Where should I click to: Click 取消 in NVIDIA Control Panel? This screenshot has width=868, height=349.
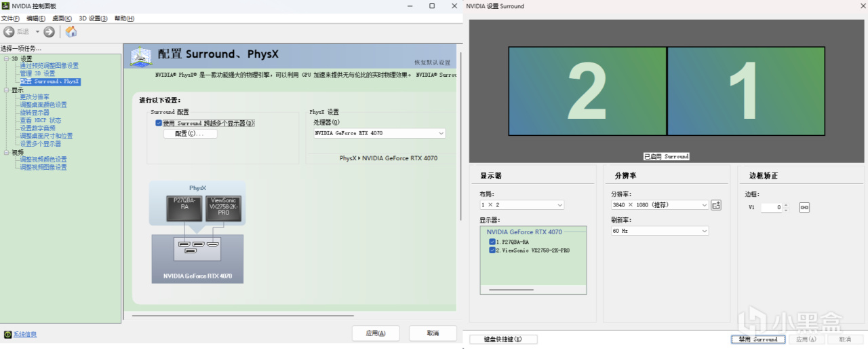click(433, 333)
